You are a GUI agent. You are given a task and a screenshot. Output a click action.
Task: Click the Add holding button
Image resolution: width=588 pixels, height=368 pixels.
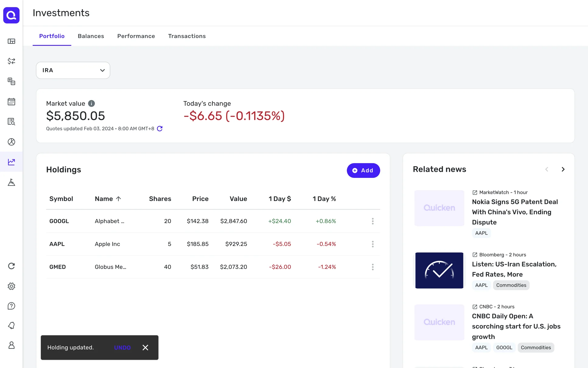coord(363,171)
